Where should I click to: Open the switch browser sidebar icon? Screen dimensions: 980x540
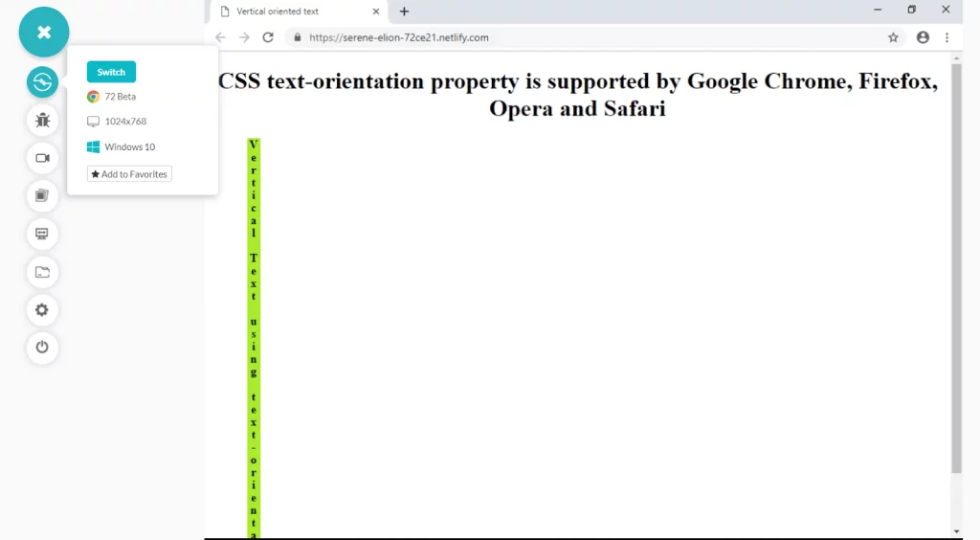click(x=42, y=82)
